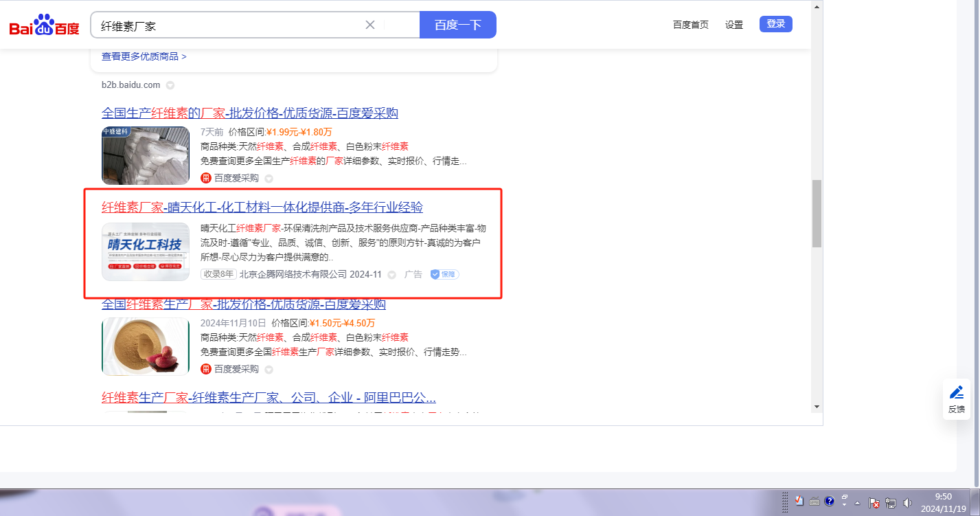The height and width of the screenshot is (516, 980).
Task: Open the 查看更多优质商品 link
Action: [x=144, y=56]
